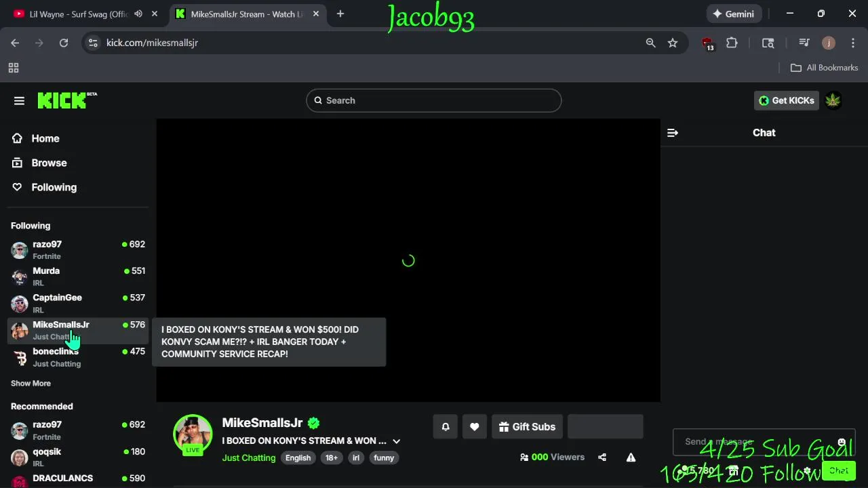Open the apps grid in bookmarks bar
The height and width of the screenshot is (488, 868).
[14, 68]
